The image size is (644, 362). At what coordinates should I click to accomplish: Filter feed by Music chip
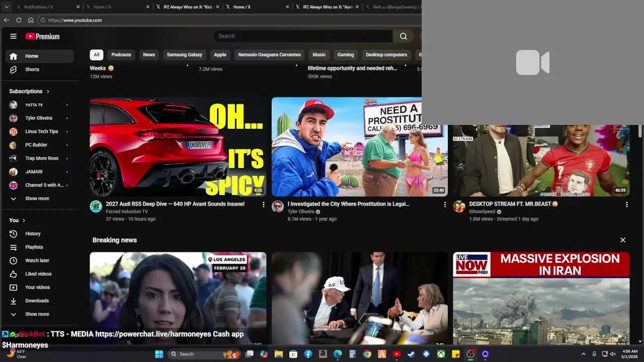click(x=319, y=55)
